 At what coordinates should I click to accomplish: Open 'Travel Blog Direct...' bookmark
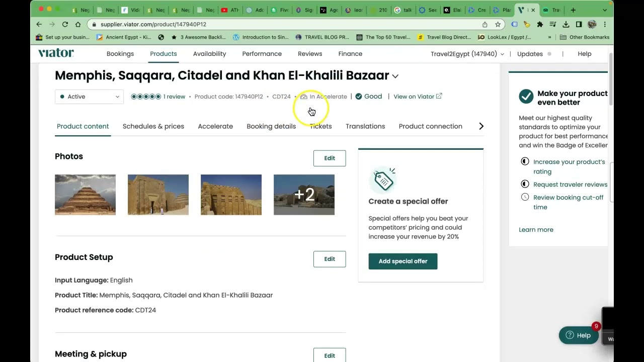444,37
